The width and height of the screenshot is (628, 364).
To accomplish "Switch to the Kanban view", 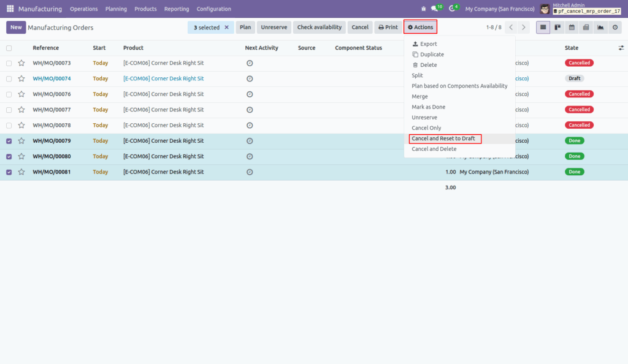I will pyautogui.click(x=559, y=27).
